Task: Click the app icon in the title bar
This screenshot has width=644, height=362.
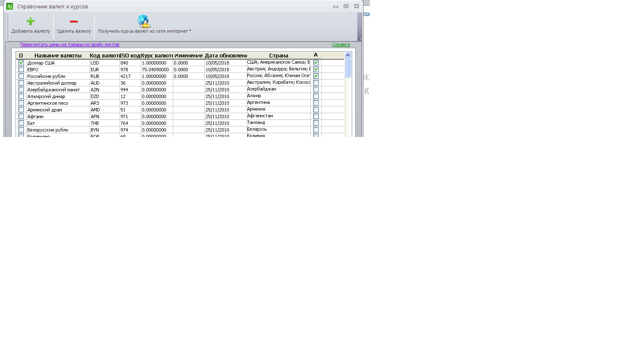Action: (x=10, y=6)
